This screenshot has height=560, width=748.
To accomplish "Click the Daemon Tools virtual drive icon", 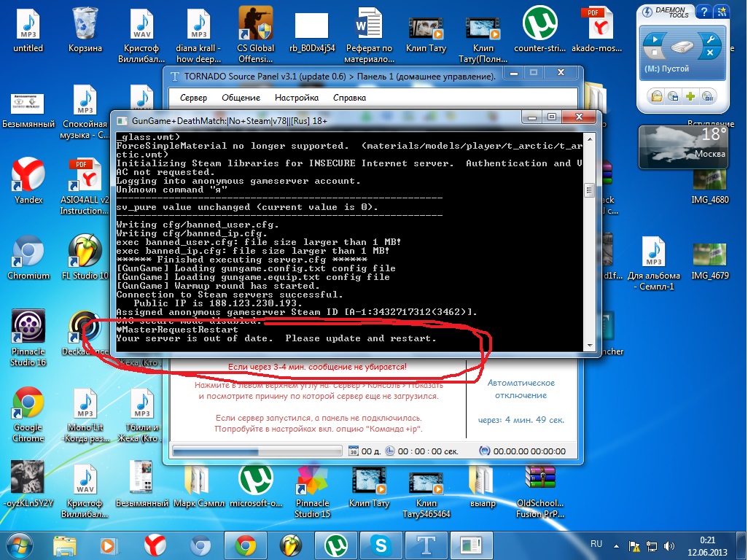I will (682, 46).
